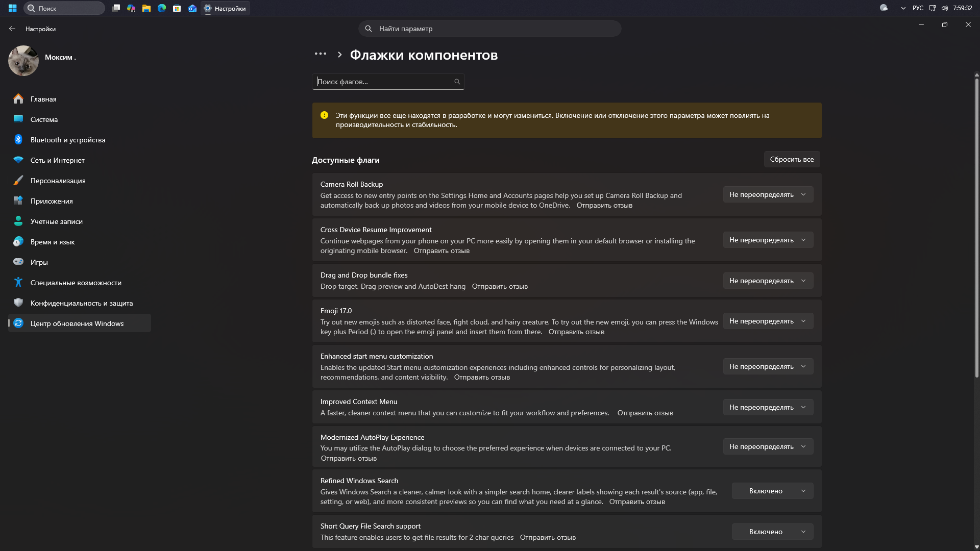Click the shield icon for privacy and security
This screenshot has height=551, width=980.
[18, 303]
